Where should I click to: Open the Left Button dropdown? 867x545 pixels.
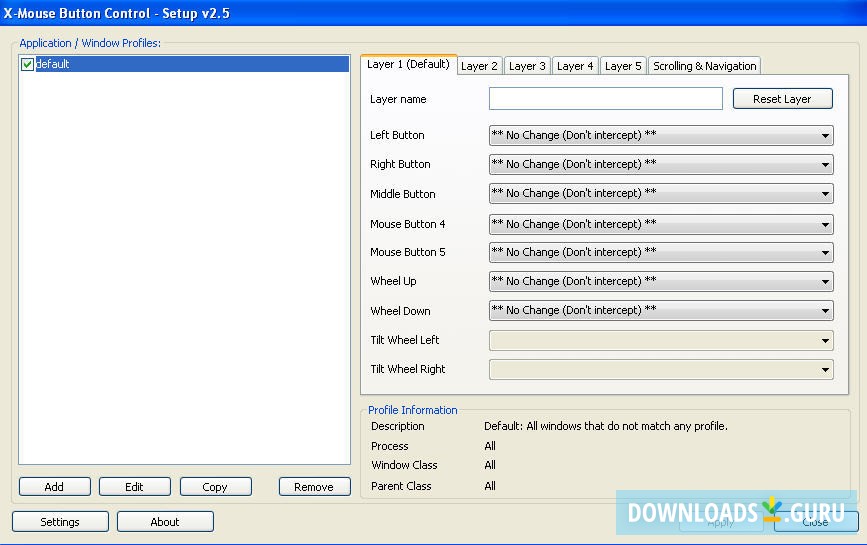point(661,135)
